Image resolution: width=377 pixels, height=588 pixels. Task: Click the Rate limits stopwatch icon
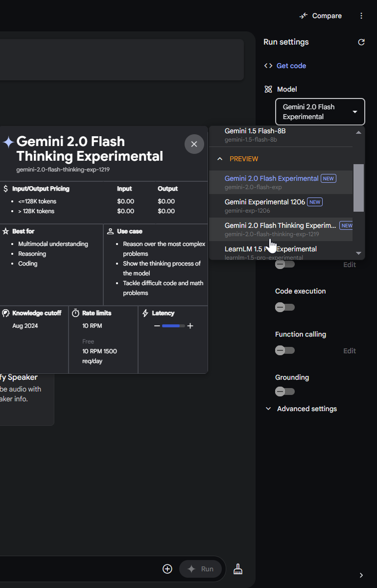pos(75,313)
